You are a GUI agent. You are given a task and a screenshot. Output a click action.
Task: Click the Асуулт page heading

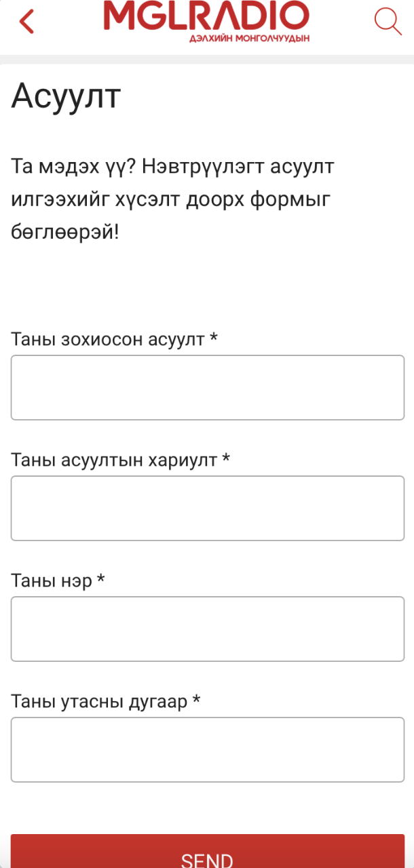66,96
